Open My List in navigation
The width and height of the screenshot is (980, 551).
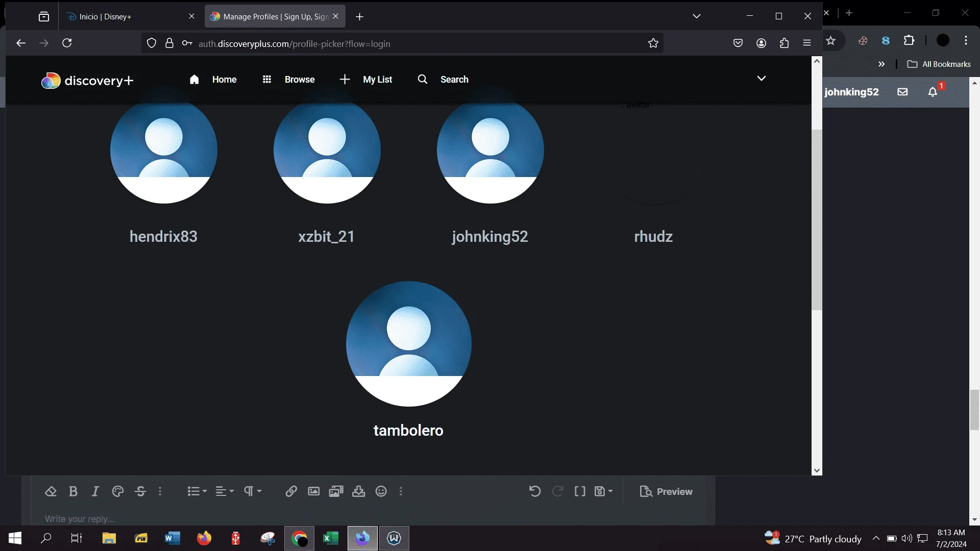[366, 80]
